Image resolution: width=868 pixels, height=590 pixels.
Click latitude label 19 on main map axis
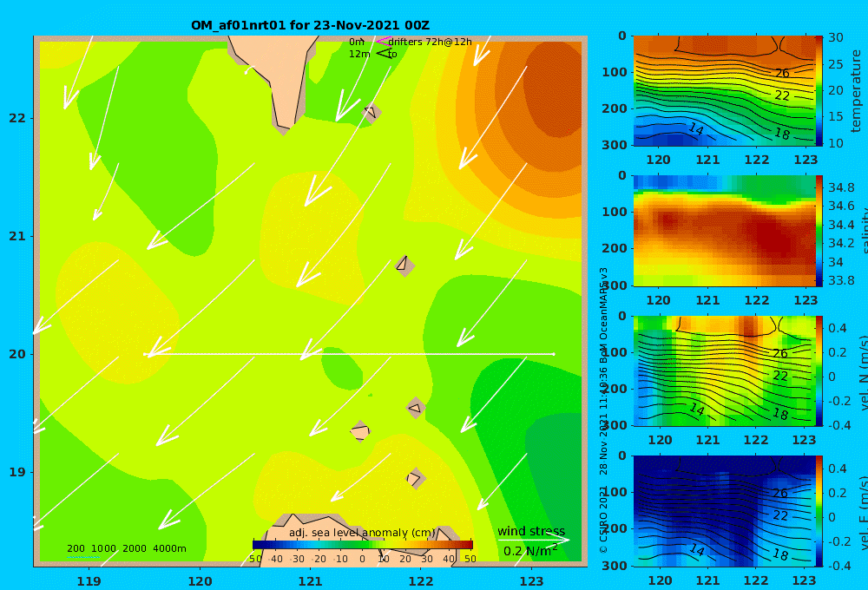pyautogui.click(x=17, y=472)
